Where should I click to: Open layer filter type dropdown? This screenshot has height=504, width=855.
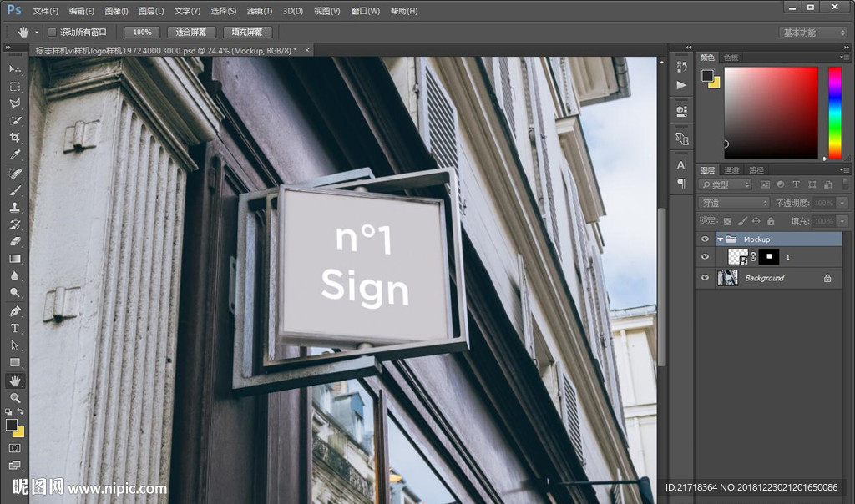pos(726,184)
